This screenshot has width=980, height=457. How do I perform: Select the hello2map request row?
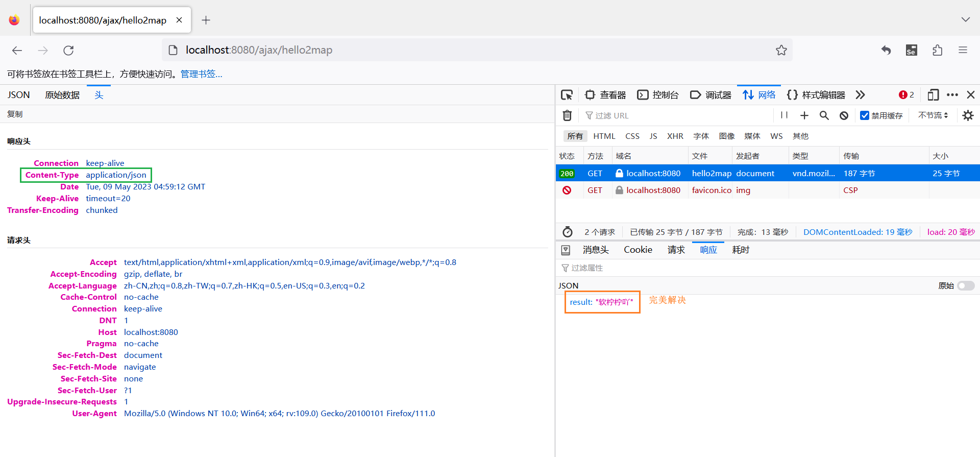click(768, 173)
